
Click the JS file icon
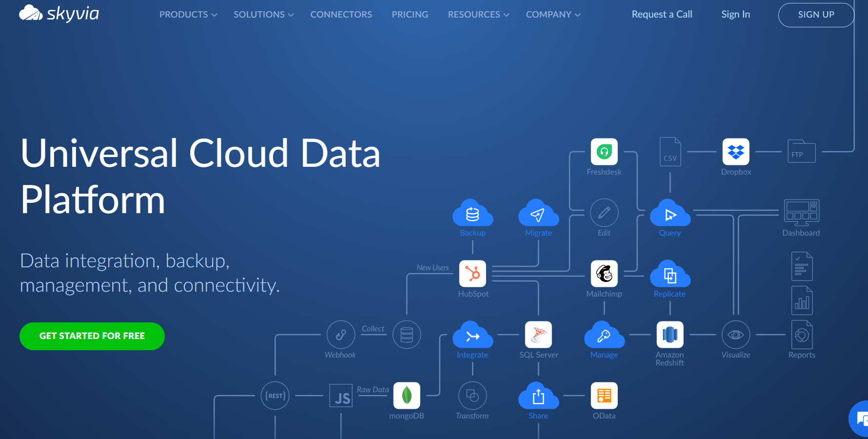click(x=341, y=396)
